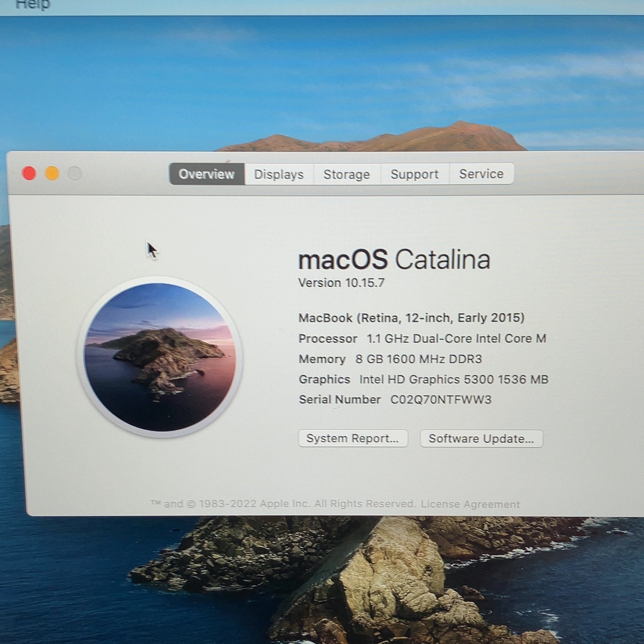Click the graphics value Intel HD Graphics 5300
This screenshot has width=644, height=644.
pos(454,380)
